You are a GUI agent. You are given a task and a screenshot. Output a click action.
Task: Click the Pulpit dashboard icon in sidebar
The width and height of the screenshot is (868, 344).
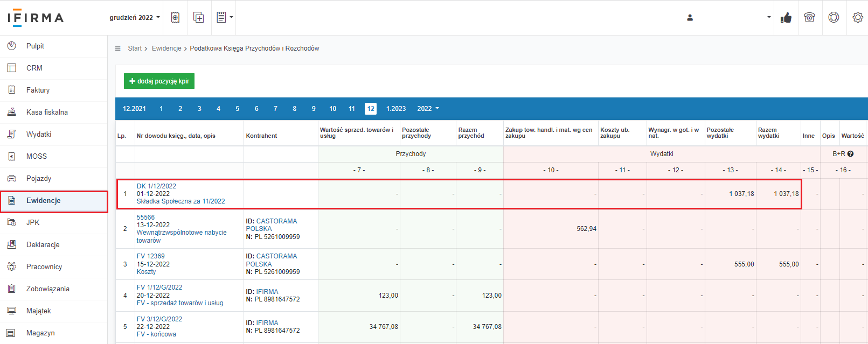[11, 46]
